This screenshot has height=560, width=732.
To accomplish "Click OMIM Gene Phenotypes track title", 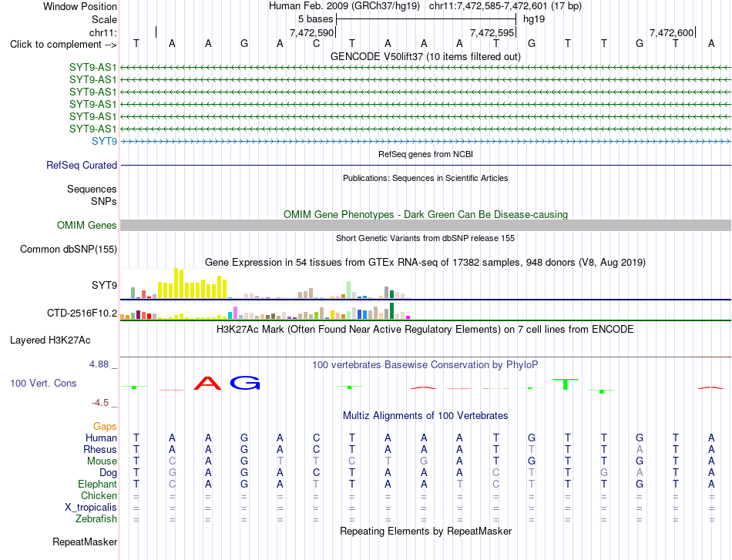I will [x=425, y=214].
